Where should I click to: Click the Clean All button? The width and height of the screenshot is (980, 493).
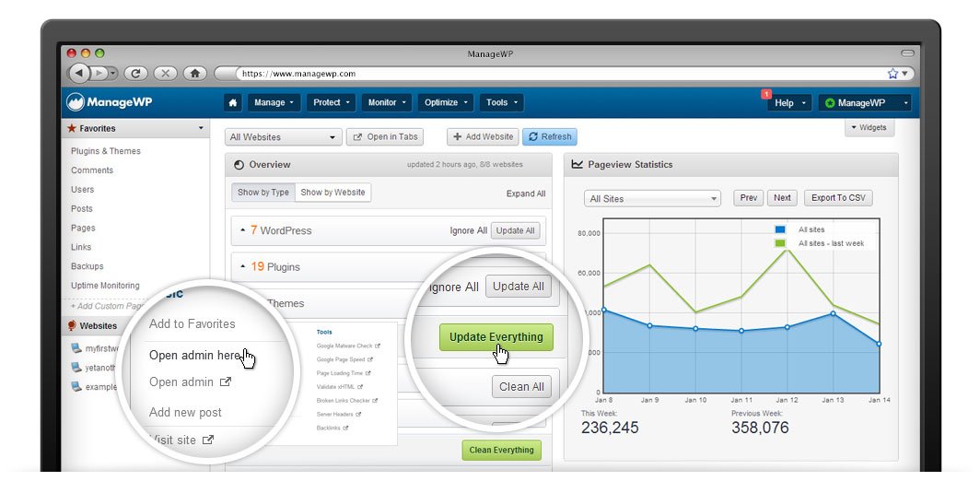(521, 387)
